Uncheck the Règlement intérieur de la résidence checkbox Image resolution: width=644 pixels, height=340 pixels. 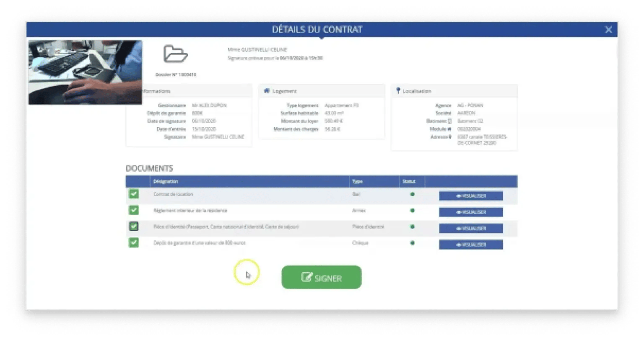click(134, 210)
